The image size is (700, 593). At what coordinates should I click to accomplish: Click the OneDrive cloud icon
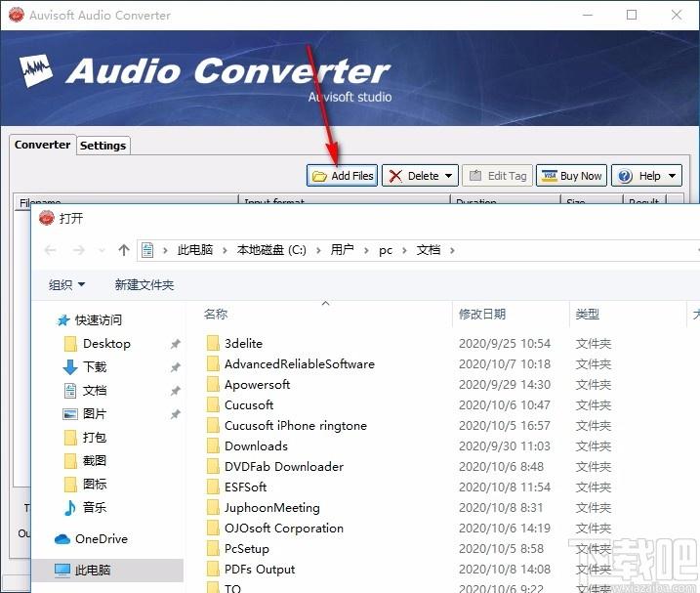pyautogui.click(x=62, y=539)
